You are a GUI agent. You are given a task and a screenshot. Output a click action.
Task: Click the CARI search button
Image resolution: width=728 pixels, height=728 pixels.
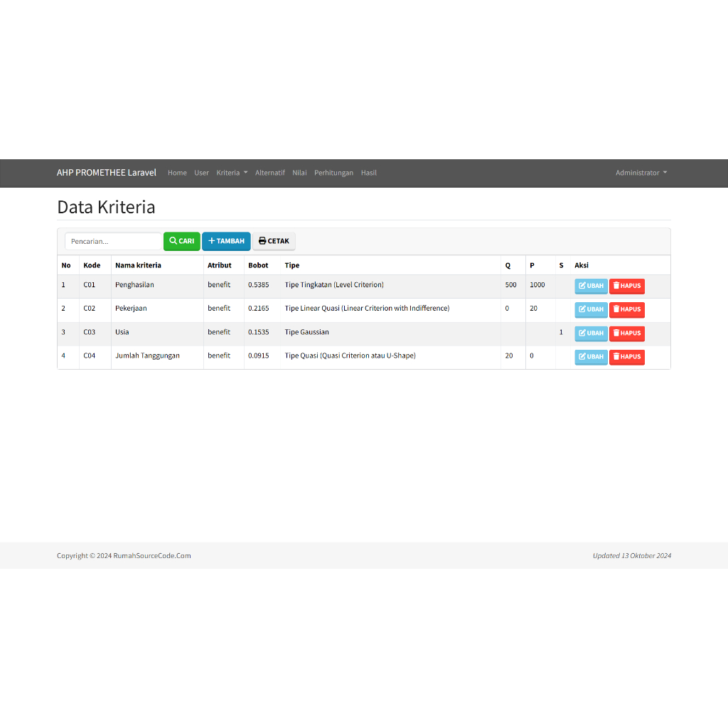point(181,241)
